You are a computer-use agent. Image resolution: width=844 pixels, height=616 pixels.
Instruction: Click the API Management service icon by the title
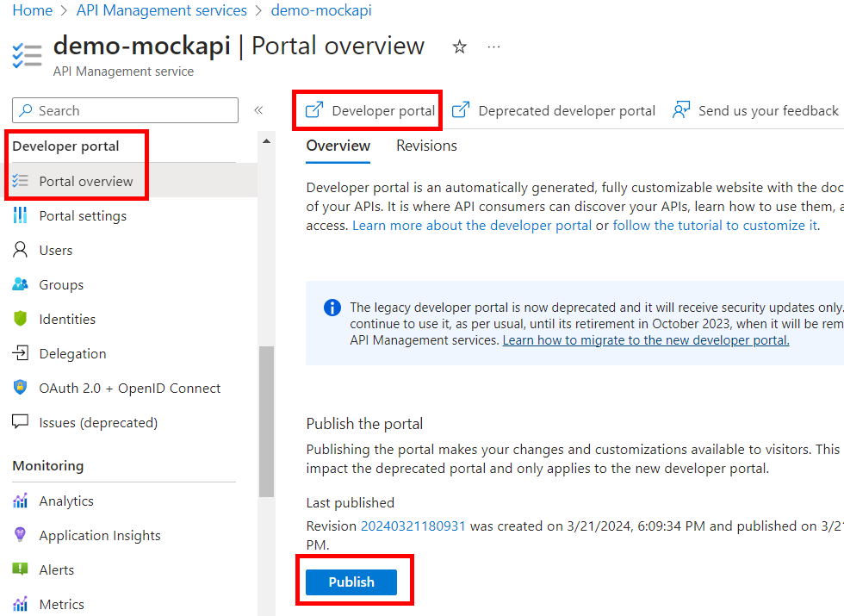(27, 55)
